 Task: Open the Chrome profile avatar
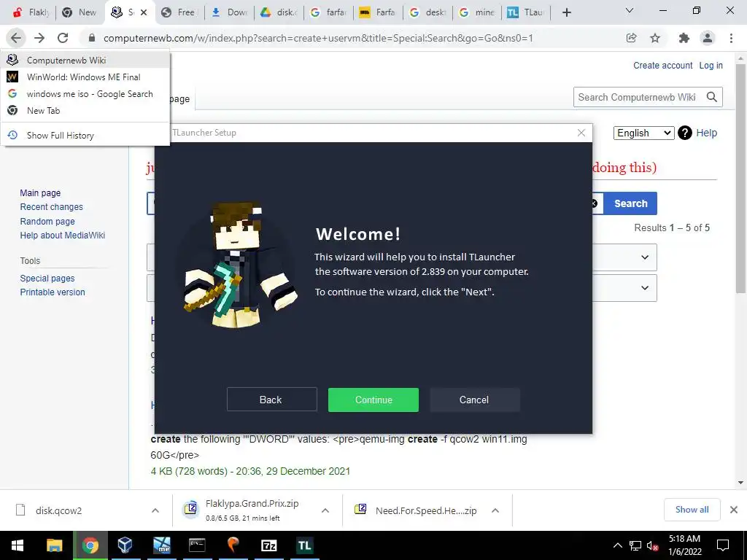coord(708,38)
